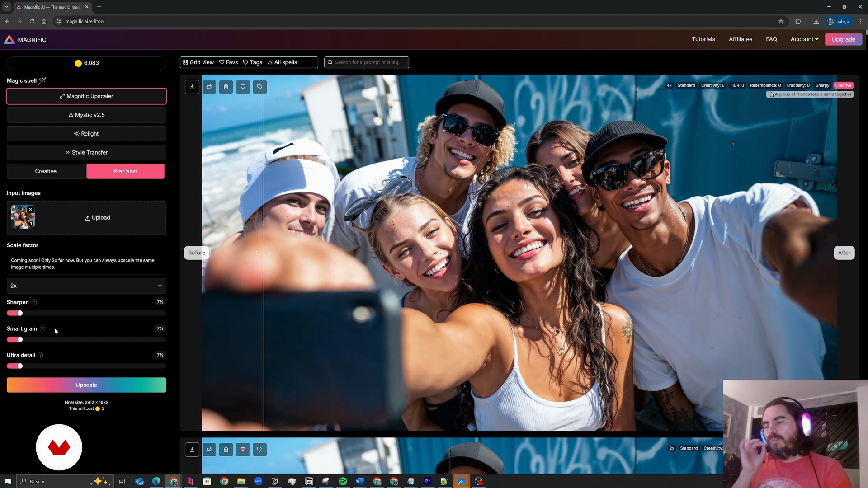Unfavorite the second image via pink heart

(x=243, y=449)
